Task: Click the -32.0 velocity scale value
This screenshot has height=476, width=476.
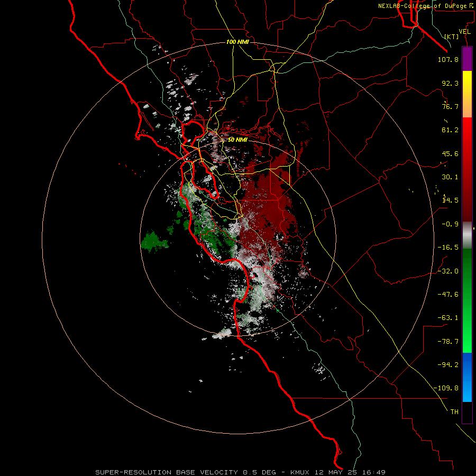Action: click(448, 271)
